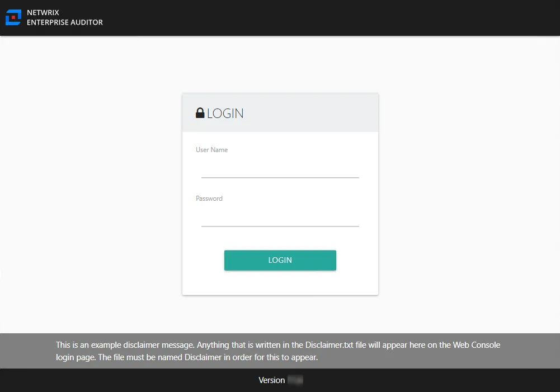Select the LOGIN heading in the card
This screenshot has height=392, width=560.
pos(224,113)
